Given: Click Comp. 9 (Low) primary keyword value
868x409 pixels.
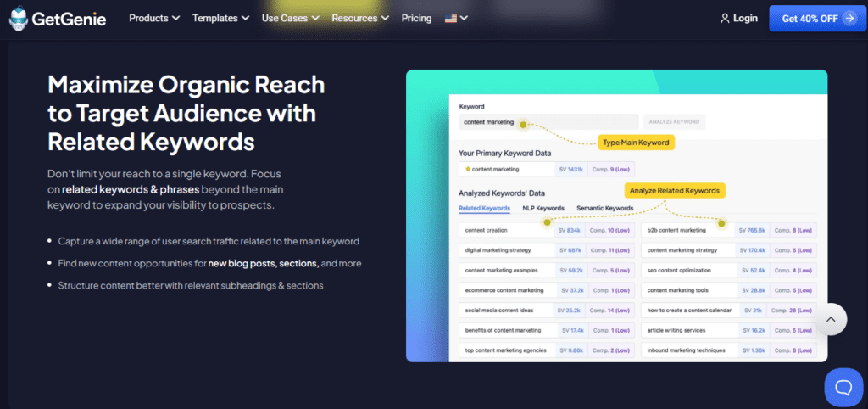Looking at the screenshot, I should (x=610, y=169).
